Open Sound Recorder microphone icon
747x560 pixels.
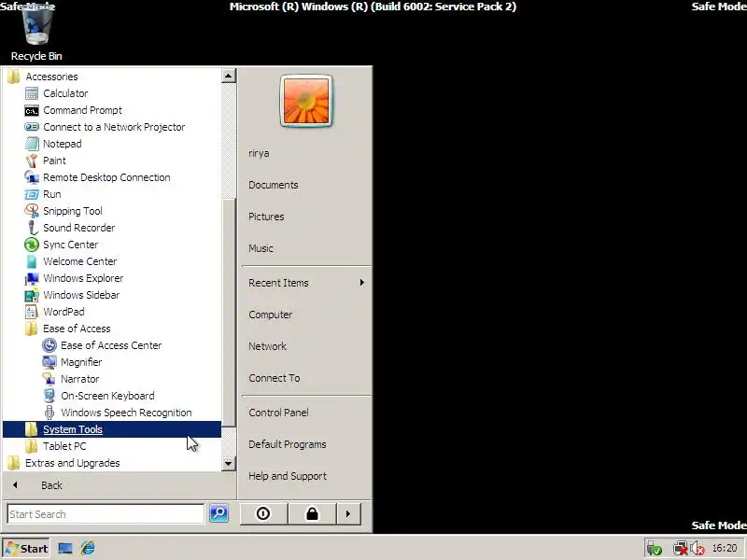tap(32, 228)
